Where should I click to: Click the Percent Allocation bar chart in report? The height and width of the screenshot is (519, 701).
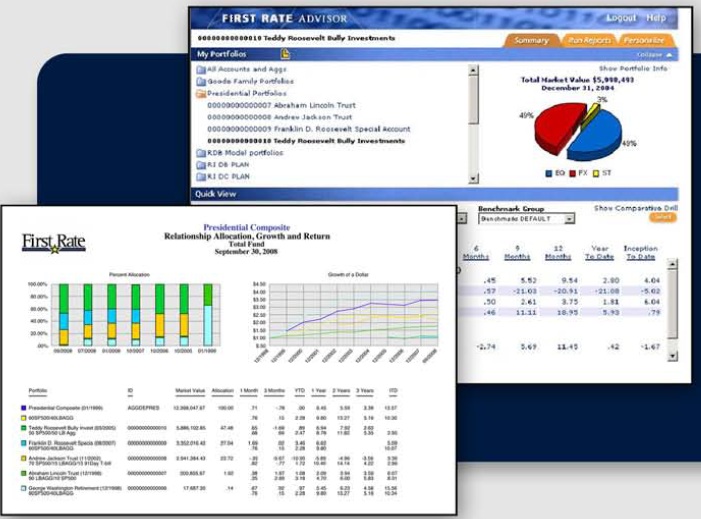click(123, 315)
